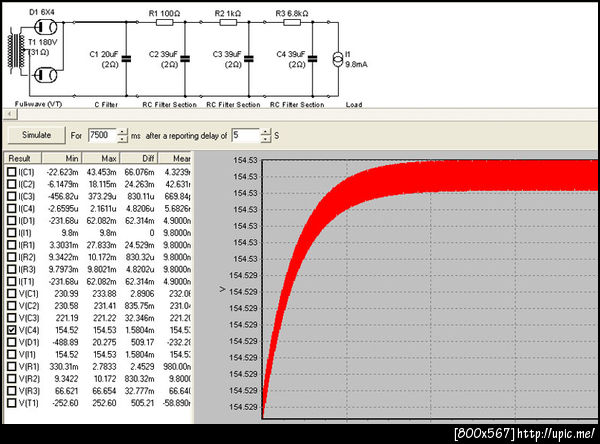Enable the I(C1) result checkbox

coord(12,172)
